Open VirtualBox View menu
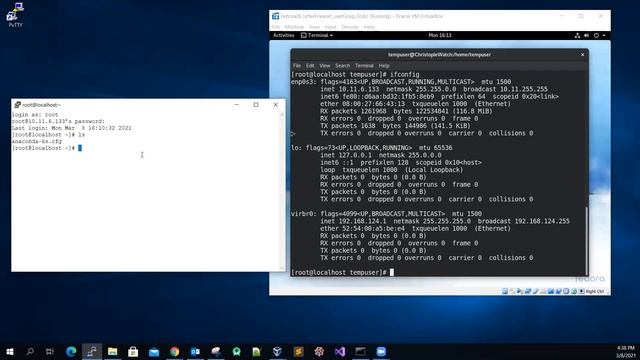The width and height of the screenshot is (640, 360). (314, 27)
